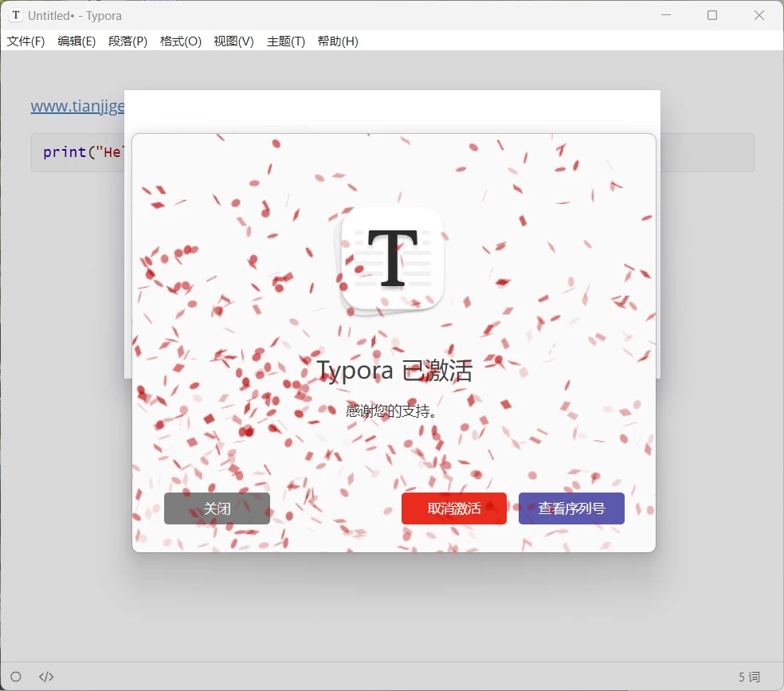Screen dimensions: 784x691
Task: Switch to source code mode icon
Action: (x=46, y=677)
